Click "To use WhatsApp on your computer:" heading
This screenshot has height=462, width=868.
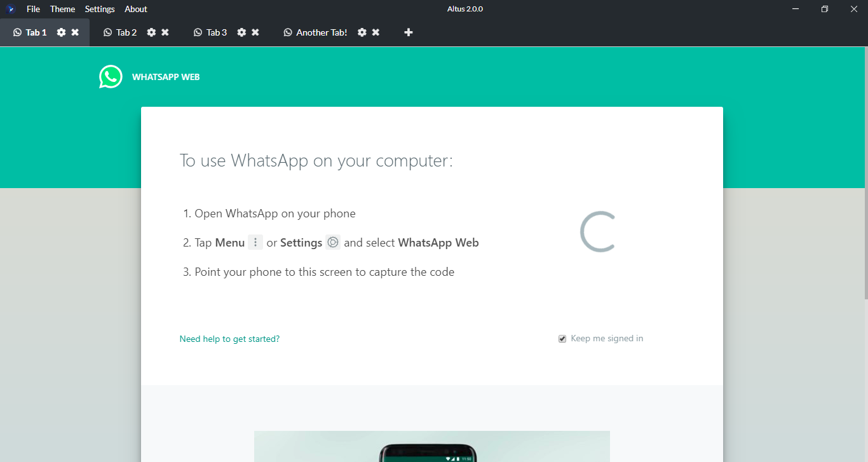point(316,160)
